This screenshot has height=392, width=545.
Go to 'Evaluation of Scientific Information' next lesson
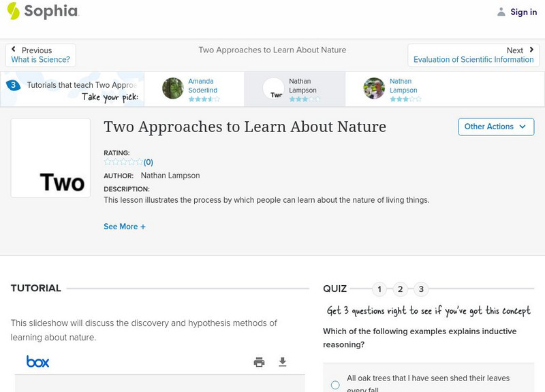(x=473, y=59)
